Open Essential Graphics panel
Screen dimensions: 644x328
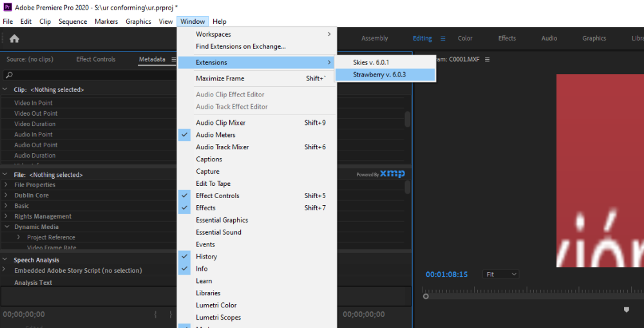(257, 220)
